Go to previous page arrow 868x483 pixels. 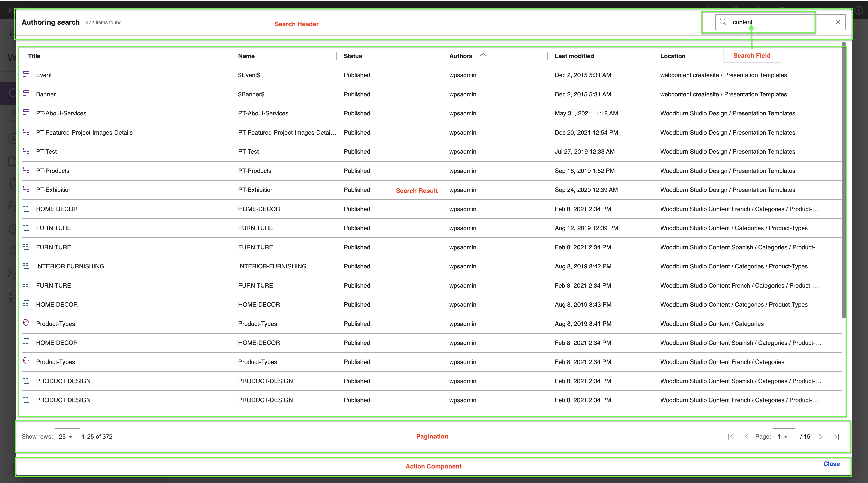tap(746, 436)
